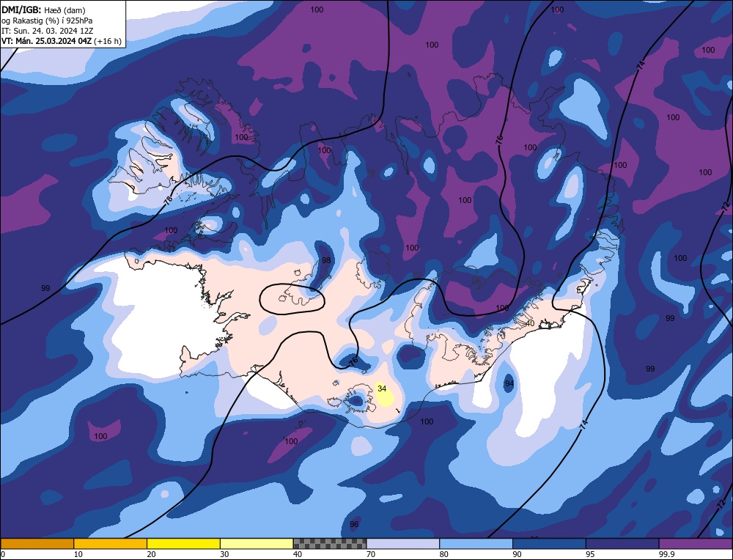Screen dimensions: 733x560
Task: Click the 'og Rakastig (%) í 925hPa' line
Action: point(47,20)
